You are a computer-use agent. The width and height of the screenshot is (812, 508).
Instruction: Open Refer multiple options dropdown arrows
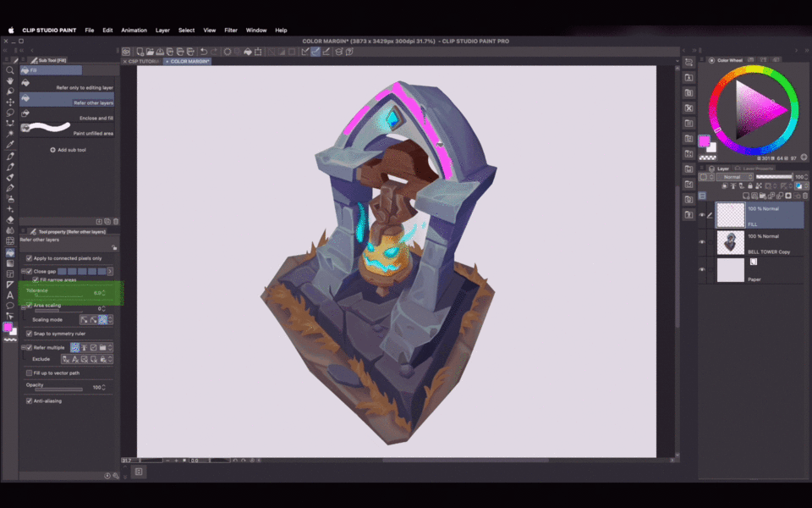[110, 348]
